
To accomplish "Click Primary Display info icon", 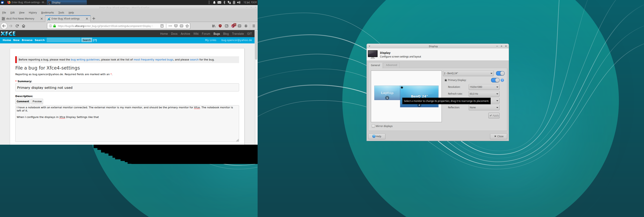I will (x=502, y=80).
